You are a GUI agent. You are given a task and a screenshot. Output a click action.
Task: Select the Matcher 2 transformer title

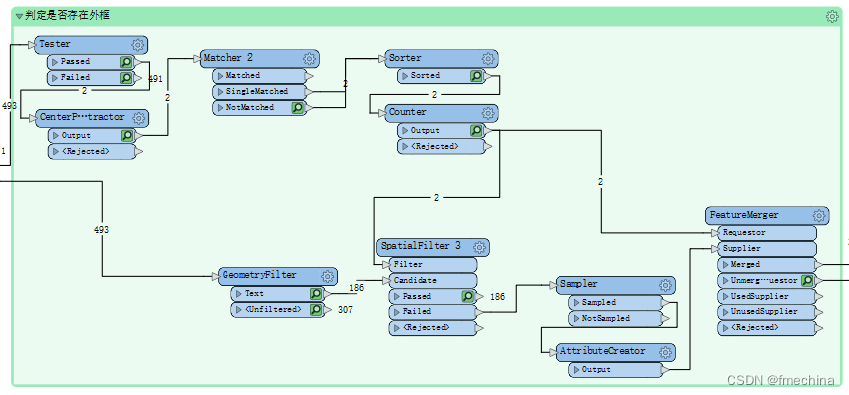coord(228,57)
